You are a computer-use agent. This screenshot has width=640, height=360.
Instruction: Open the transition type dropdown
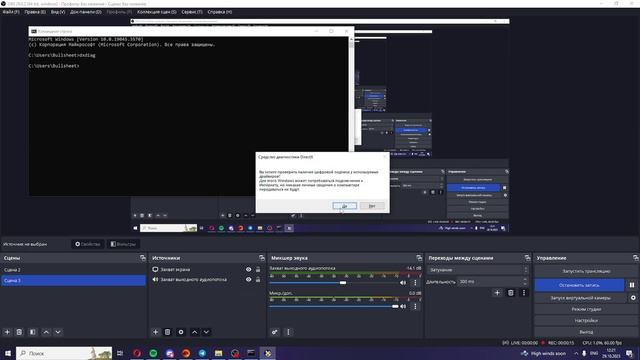[x=478, y=270]
